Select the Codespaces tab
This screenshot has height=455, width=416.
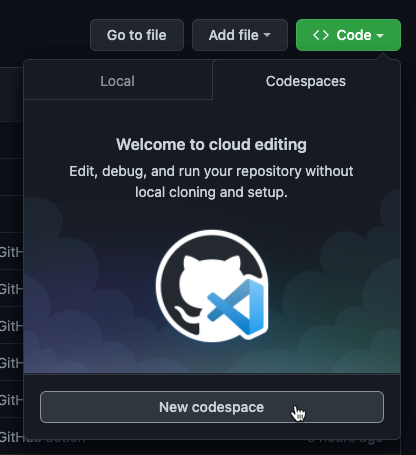(306, 81)
